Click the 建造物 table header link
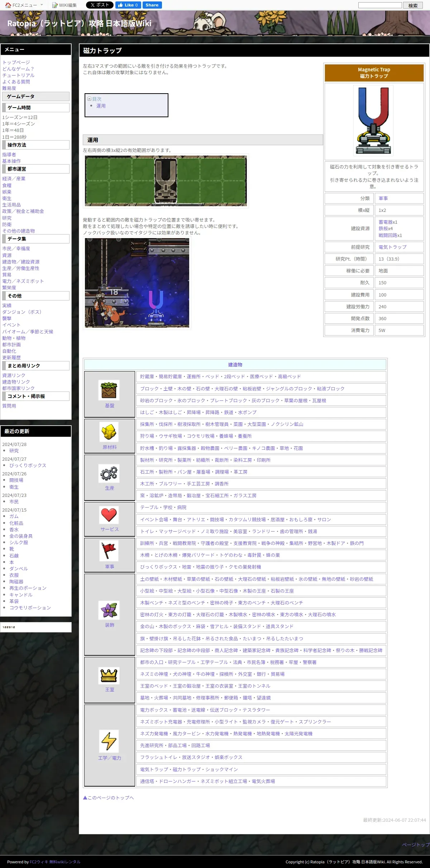The height and width of the screenshot is (868, 430). tap(235, 365)
